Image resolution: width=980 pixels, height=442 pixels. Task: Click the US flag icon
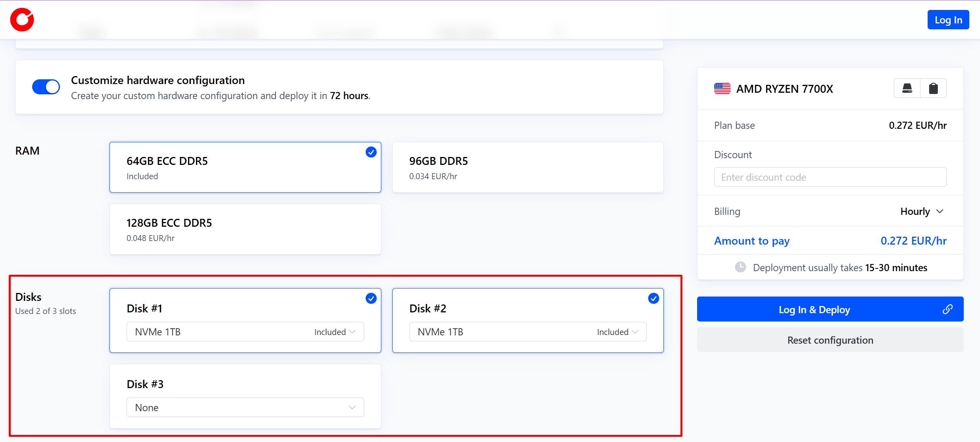tap(722, 88)
